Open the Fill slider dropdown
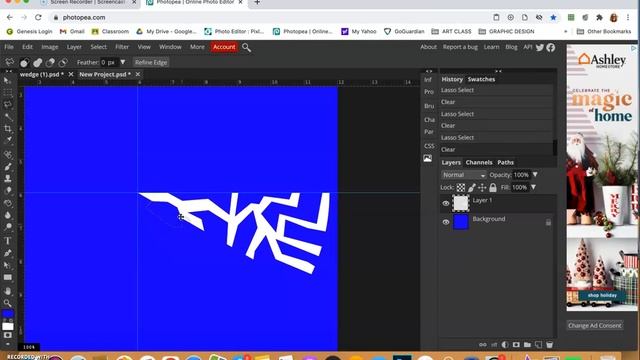 pos(533,187)
